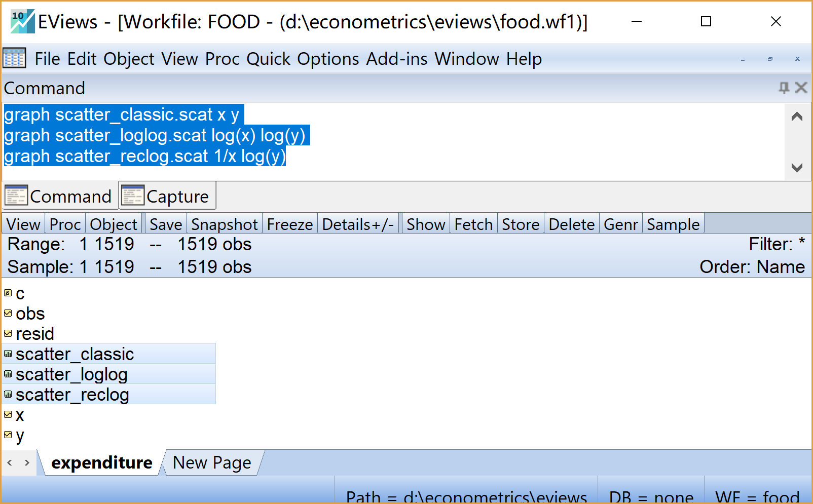Close the Command pane with X

(x=801, y=88)
